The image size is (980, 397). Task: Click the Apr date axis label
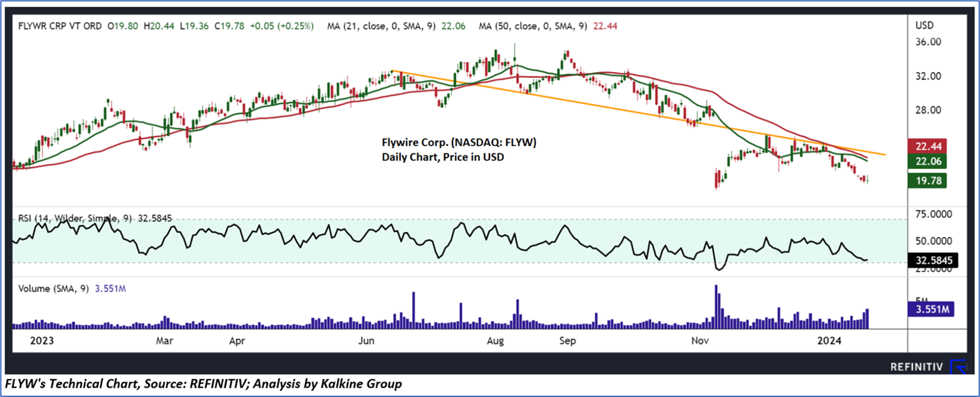(x=237, y=340)
